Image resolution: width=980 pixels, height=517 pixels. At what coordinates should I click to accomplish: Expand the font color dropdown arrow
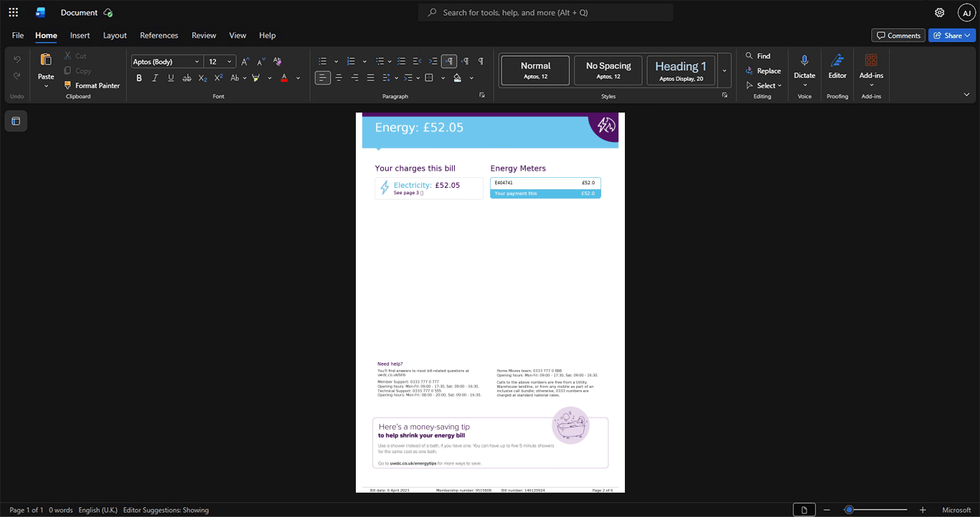[x=298, y=77]
